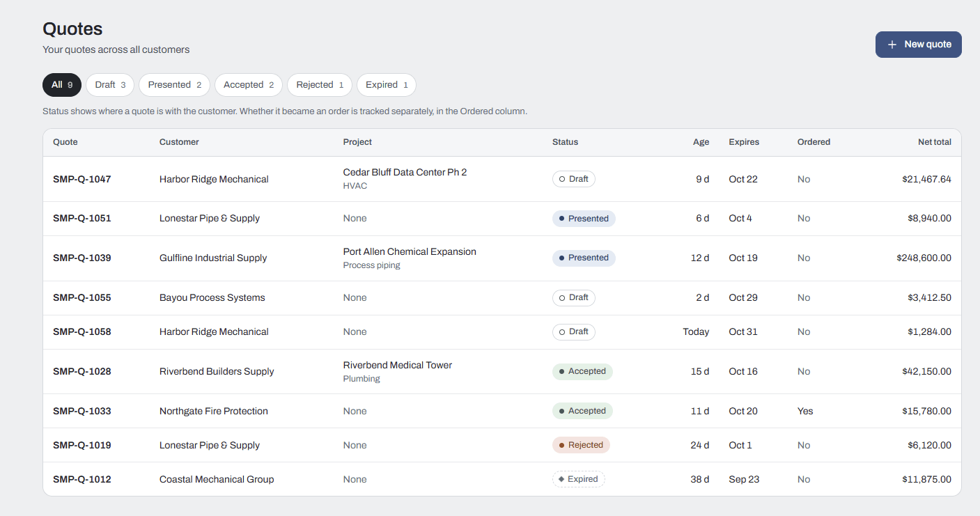Click the plus icon in New quote

point(892,45)
